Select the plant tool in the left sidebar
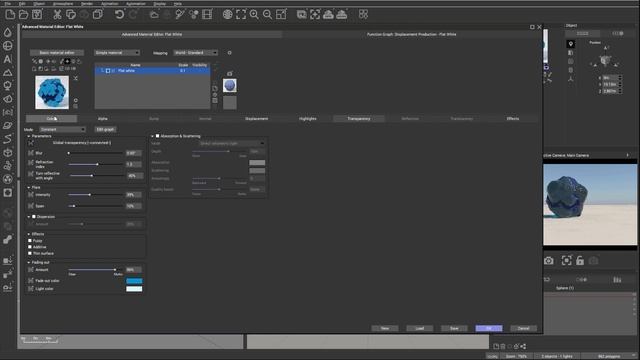640x360 pixels. point(8,86)
